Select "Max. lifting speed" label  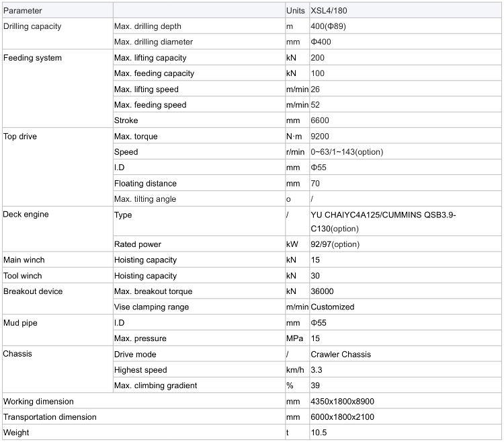(x=146, y=89)
